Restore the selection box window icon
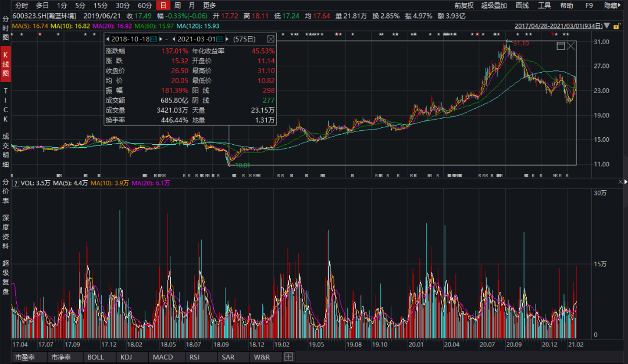 pos(561,46)
